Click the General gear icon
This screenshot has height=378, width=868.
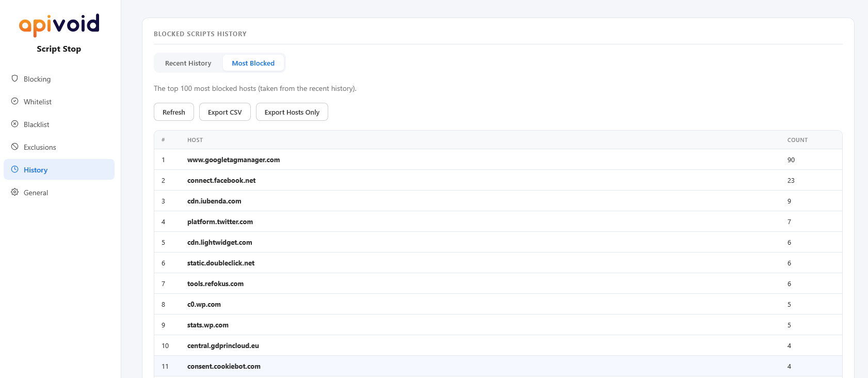point(14,192)
